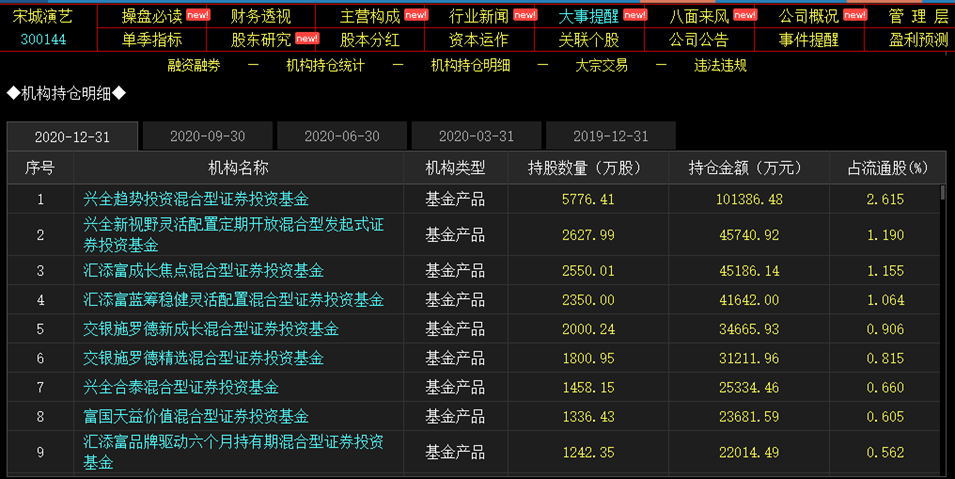The image size is (955, 479).
Task: Click the 机构名称 column header
Action: (x=238, y=168)
